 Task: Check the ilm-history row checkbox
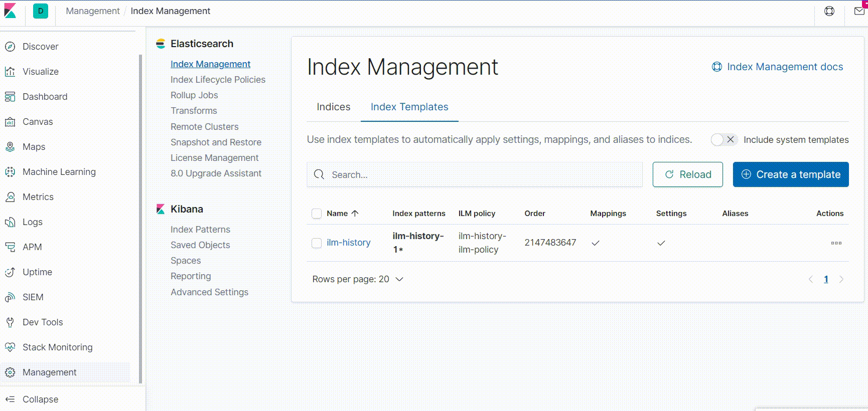pos(317,243)
